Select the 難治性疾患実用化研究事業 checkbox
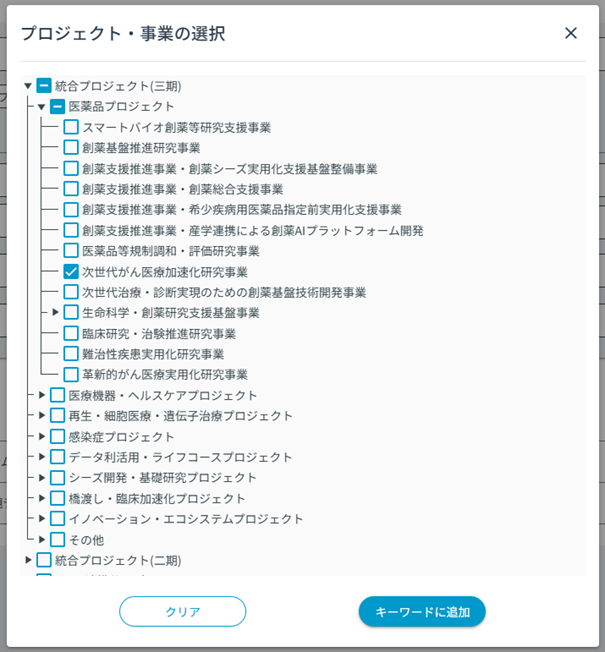The width and height of the screenshot is (605, 652). coord(71,354)
